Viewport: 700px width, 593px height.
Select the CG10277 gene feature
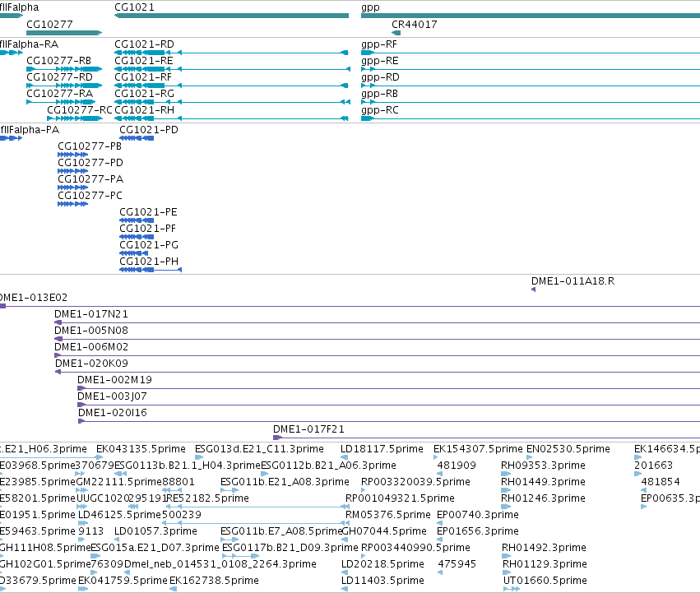click(64, 33)
